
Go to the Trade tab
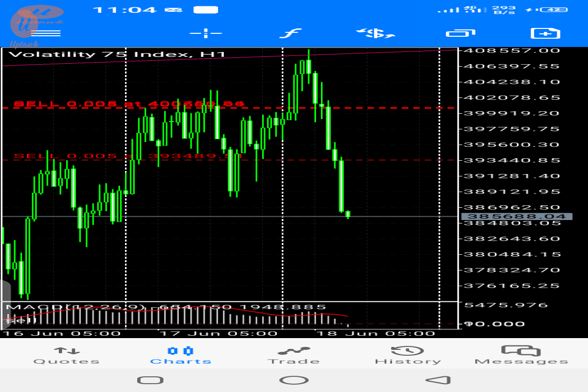(294, 356)
